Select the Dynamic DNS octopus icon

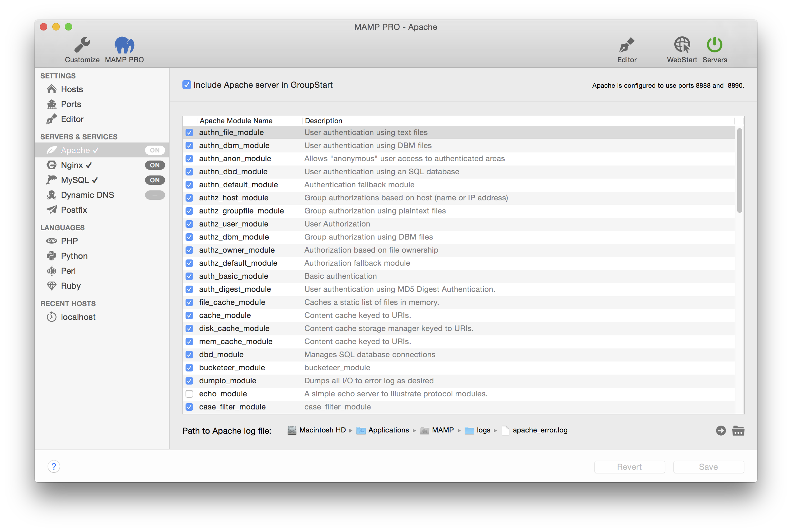click(52, 195)
